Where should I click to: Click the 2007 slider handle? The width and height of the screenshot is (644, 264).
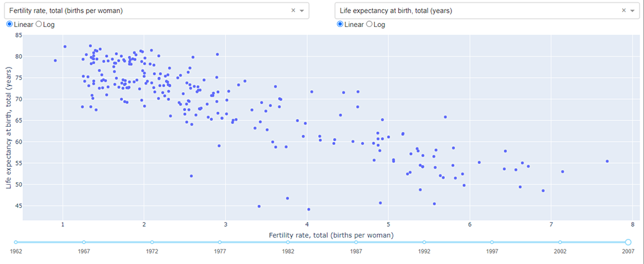point(628,242)
